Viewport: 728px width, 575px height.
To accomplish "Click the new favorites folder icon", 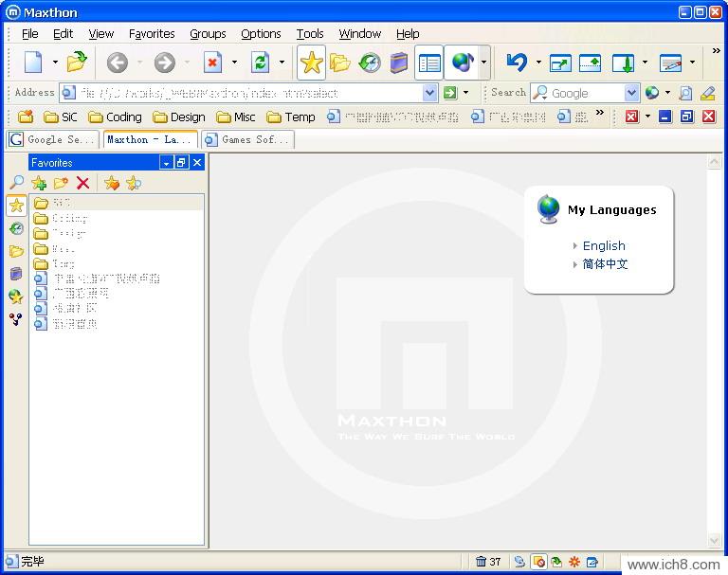I will [x=61, y=184].
